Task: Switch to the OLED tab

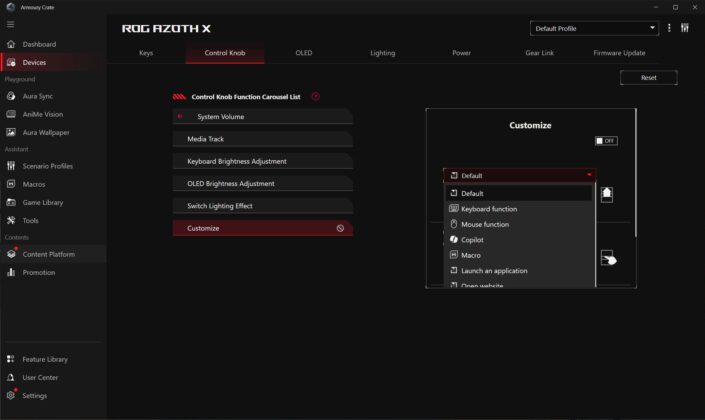Action: (x=303, y=53)
